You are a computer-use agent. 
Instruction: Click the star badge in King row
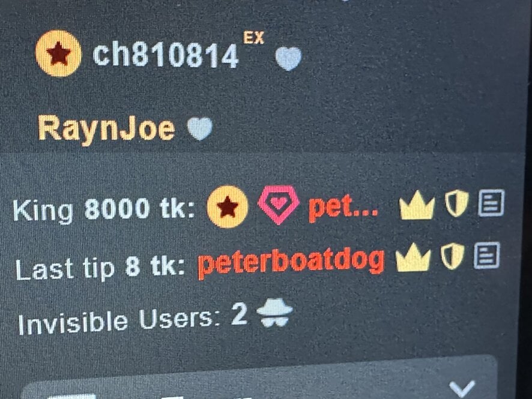[228, 206]
